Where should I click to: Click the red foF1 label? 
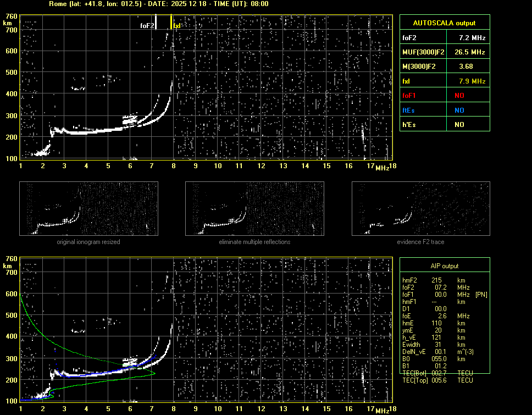tap(410, 96)
